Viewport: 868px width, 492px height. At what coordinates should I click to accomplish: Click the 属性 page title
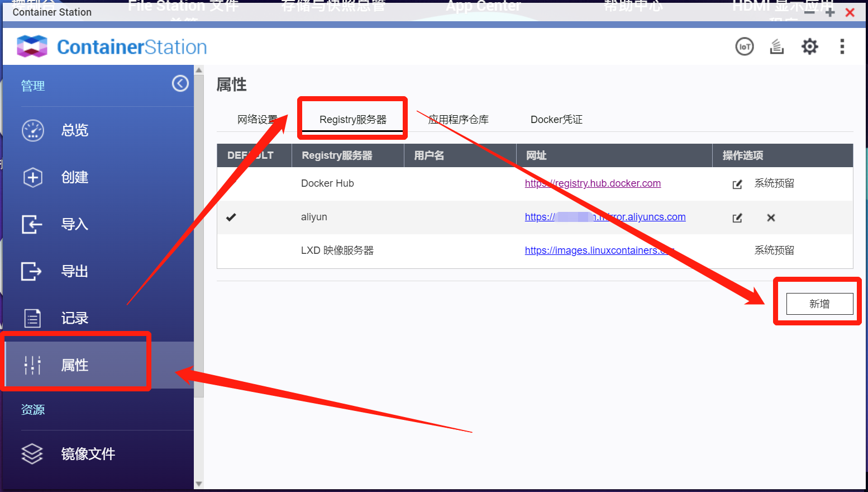click(231, 84)
